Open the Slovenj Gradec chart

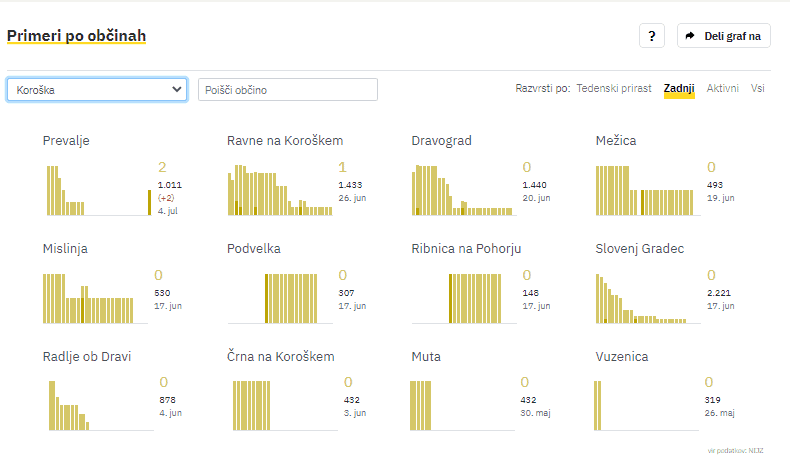point(648,298)
